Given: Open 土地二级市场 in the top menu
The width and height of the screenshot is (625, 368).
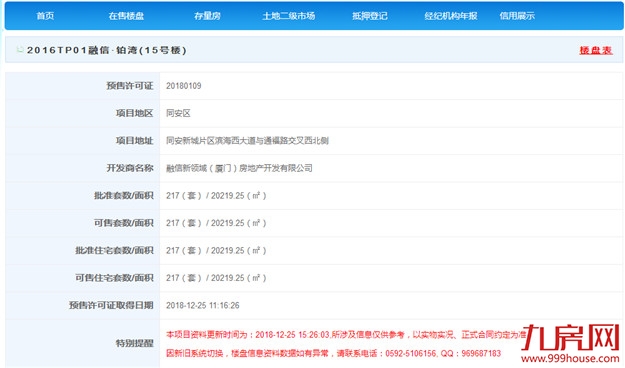Looking at the screenshot, I should click(289, 16).
